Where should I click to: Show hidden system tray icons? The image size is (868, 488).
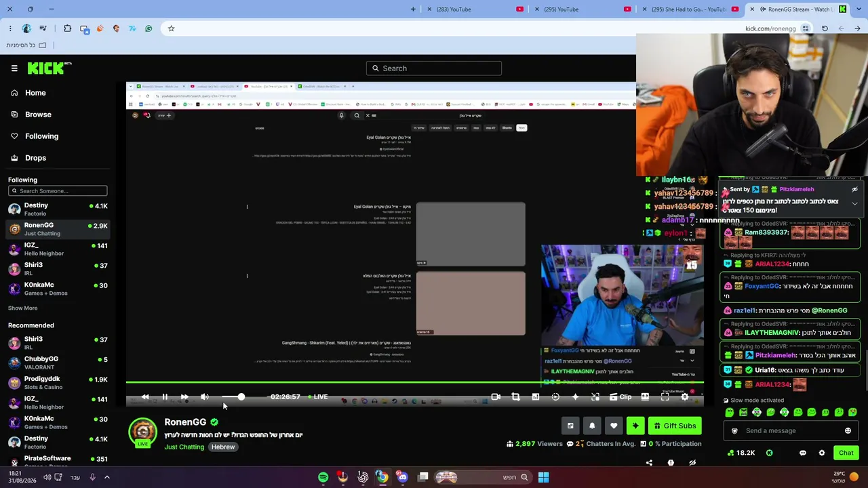click(106, 477)
